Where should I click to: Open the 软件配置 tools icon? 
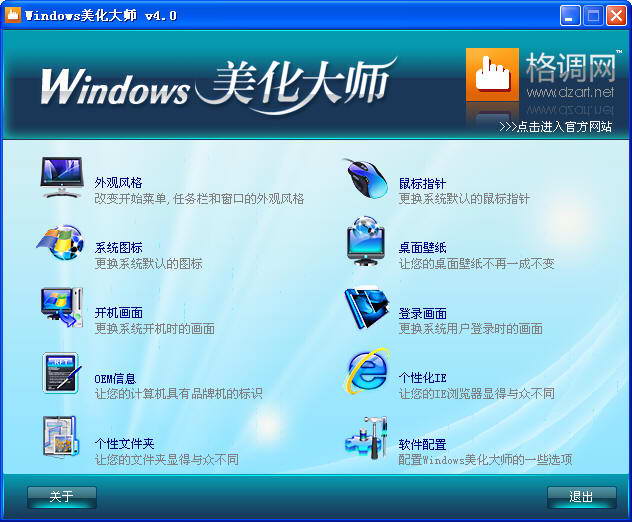366,438
